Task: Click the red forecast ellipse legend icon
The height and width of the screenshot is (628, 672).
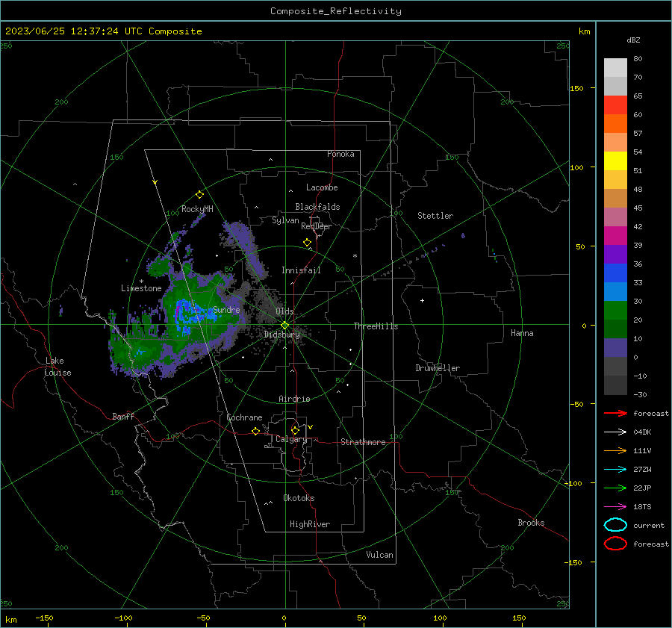Action: click(615, 544)
